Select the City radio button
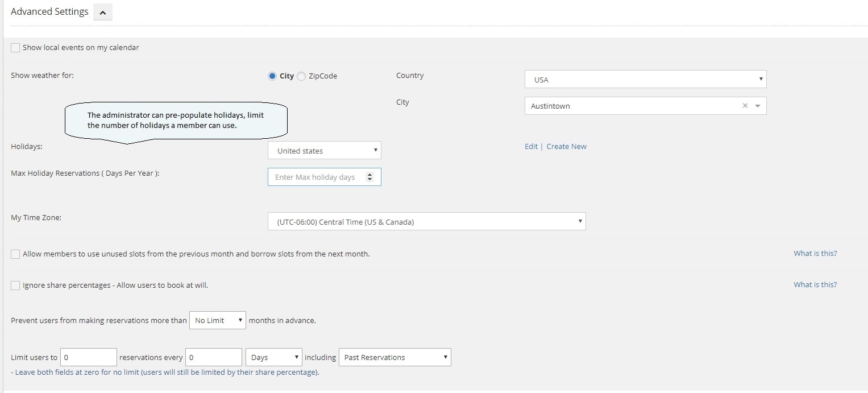The height and width of the screenshot is (393, 868). pos(272,76)
